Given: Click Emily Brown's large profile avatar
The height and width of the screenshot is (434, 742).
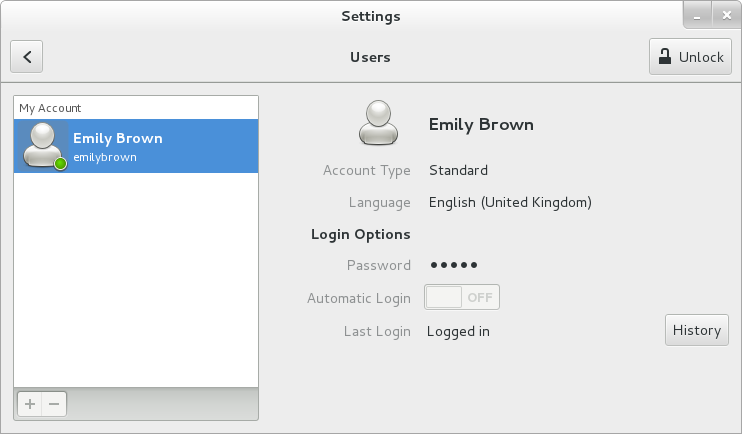Looking at the screenshot, I should click(x=378, y=124).
